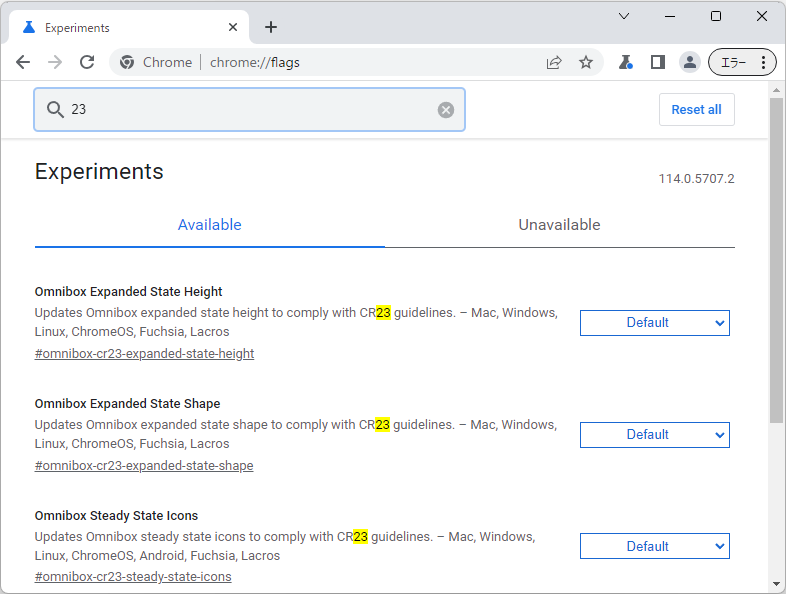Focus the flags search field containing 23
This screenshot has height=594, width=786.
click(x=249, y=110)
